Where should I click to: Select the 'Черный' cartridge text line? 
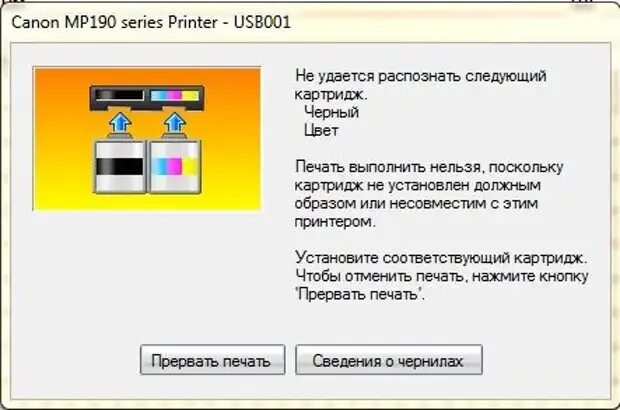tap(331, 112)
